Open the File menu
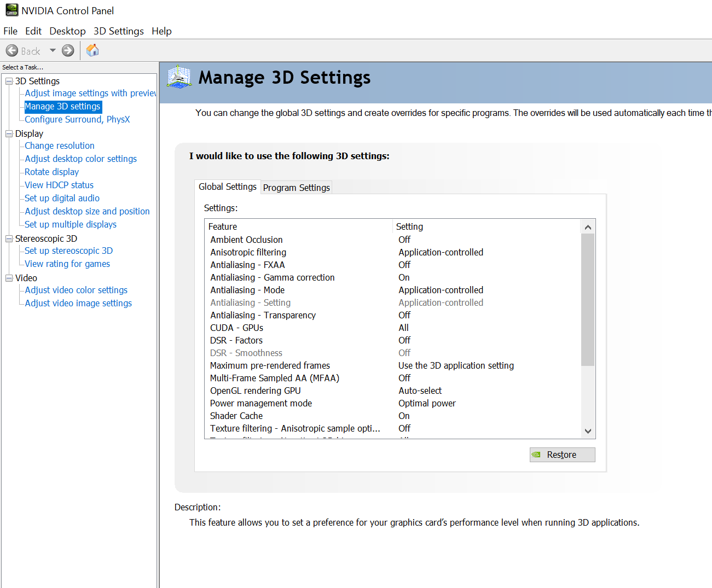The height and width of the screenshot is (588, 712). pyautogui.click(x=10, y=31)
